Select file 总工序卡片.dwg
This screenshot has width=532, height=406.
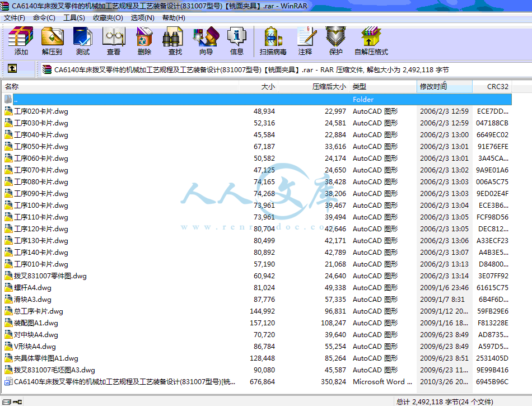tap(39, 311)
